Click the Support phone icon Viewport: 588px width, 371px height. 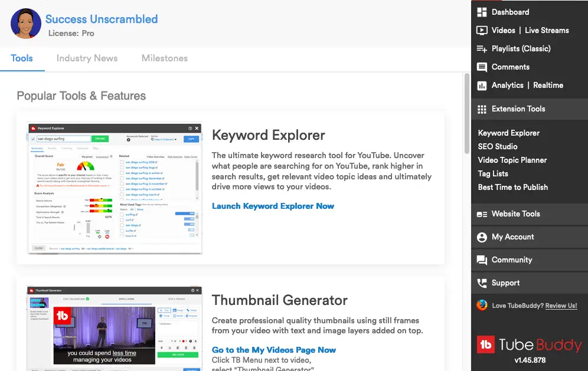point(482,283)
